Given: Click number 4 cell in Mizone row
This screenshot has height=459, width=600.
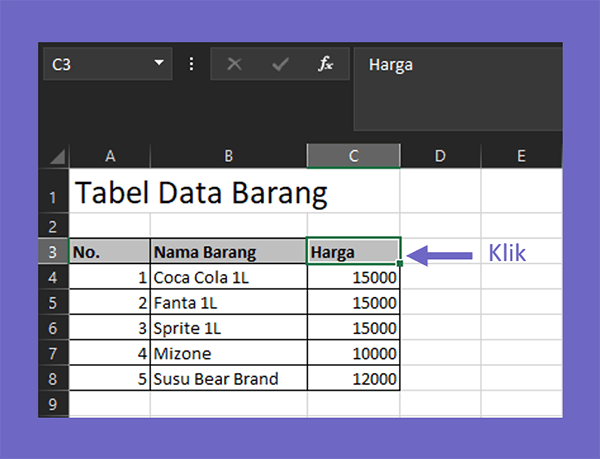Looking at the screenshot, I should point(110,353).
